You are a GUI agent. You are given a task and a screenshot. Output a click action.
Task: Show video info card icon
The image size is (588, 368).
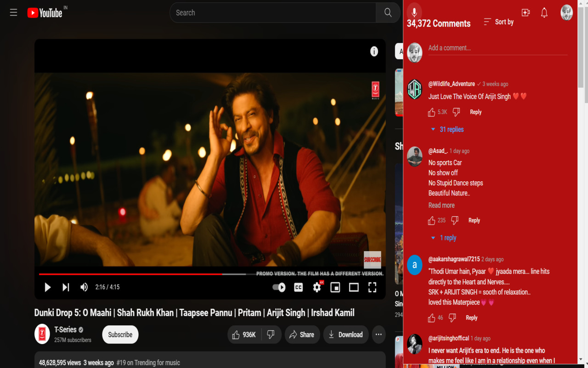[x=374, y=52]
